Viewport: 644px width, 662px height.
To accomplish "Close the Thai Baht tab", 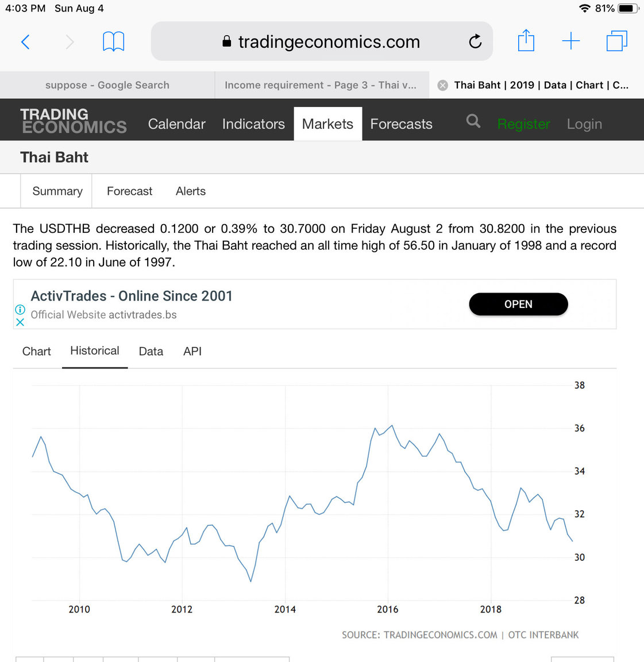I will (x=442, y=86).
